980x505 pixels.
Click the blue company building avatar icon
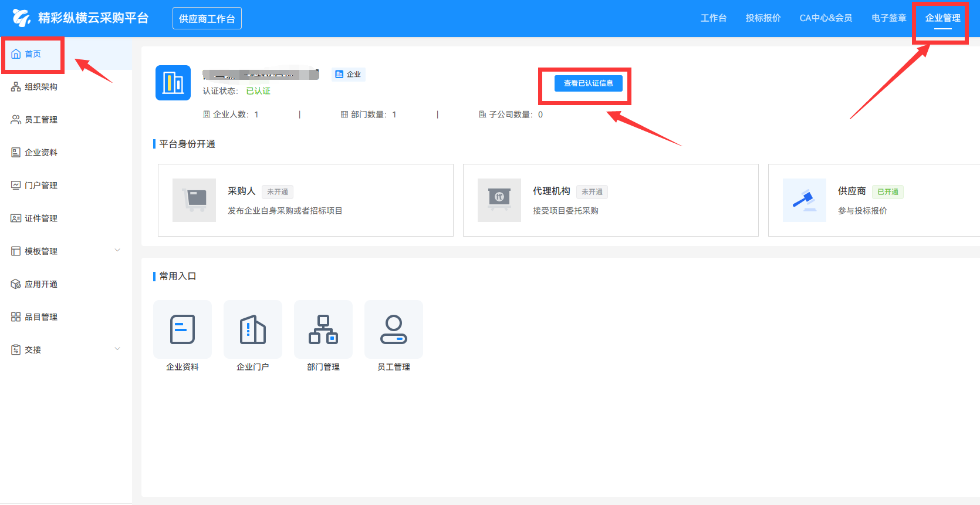pyautogui.click(x=173, y=83)
